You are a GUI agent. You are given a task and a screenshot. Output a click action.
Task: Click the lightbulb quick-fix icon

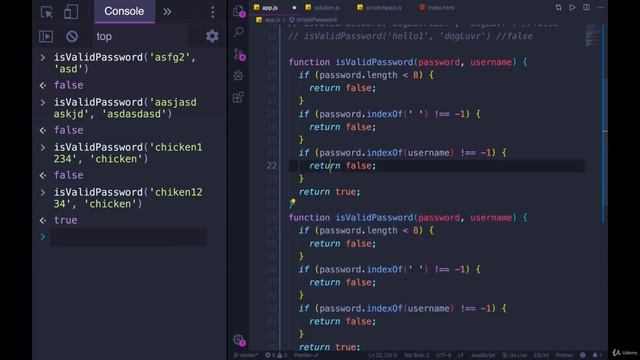pyautogui.click(x=292, y=203)
